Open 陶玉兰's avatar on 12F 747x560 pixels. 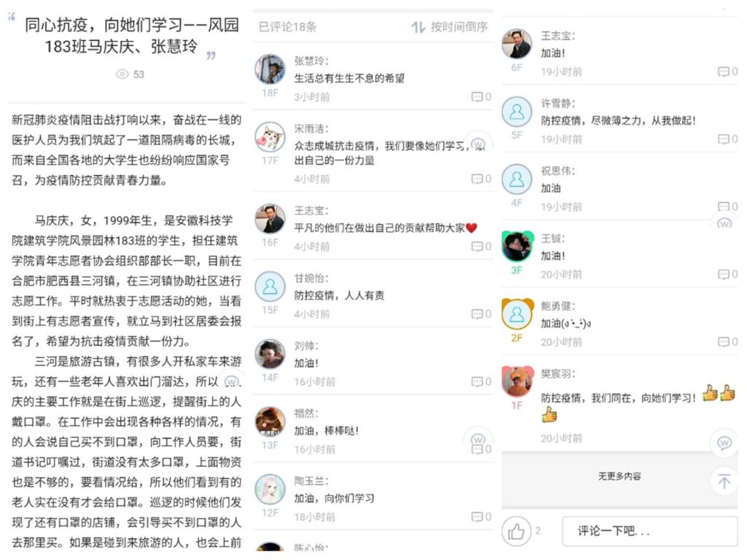click(x=270, y=489)
